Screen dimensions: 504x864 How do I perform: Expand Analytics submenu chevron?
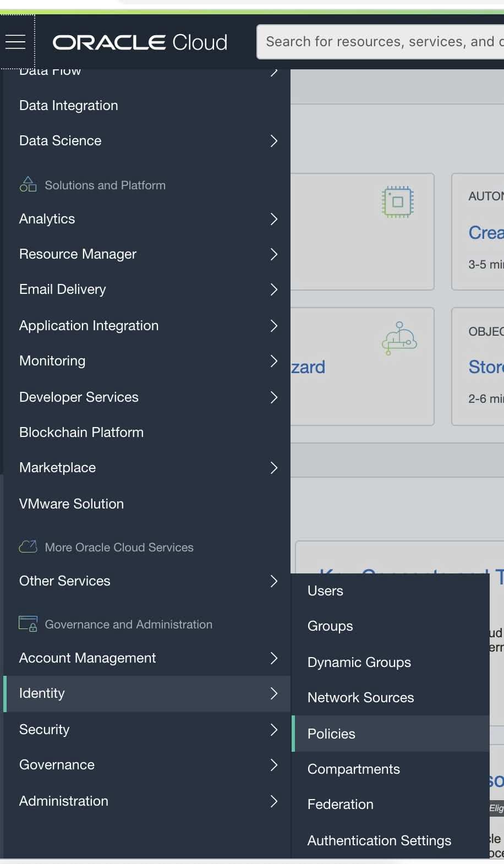(x=274, y=219)
